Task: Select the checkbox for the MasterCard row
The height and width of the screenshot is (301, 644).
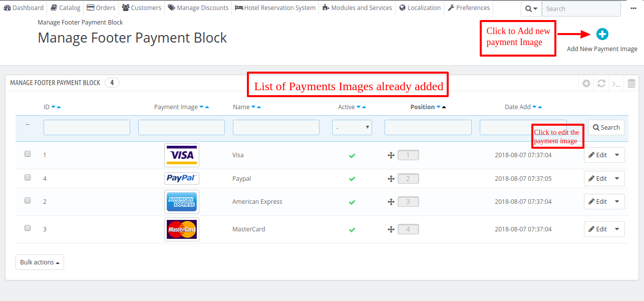Action: click(x=28, y=228)
